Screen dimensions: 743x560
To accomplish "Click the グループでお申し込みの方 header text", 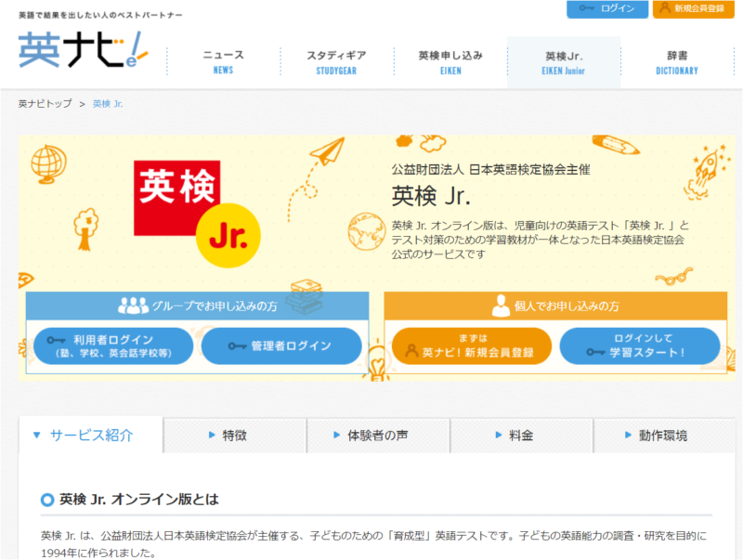I will [x=215, y=306].
